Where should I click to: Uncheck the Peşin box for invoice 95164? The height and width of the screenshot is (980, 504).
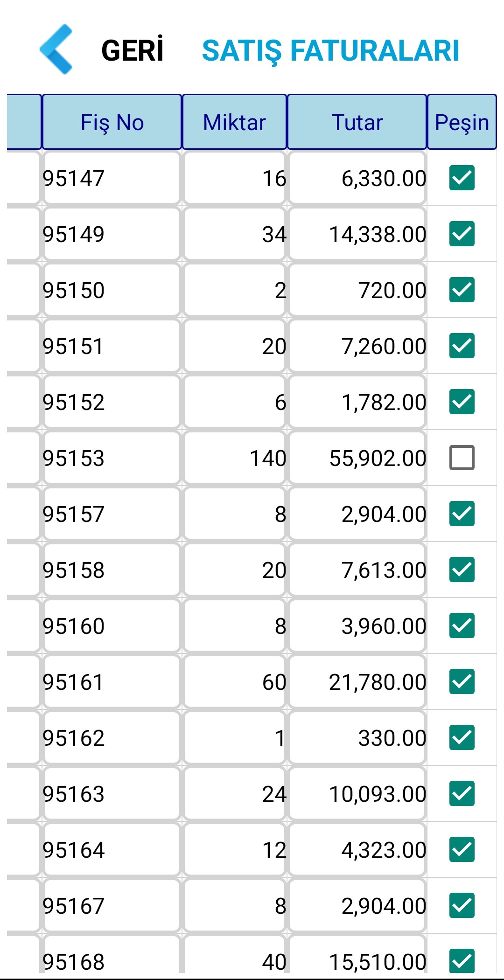coord(462,850)
